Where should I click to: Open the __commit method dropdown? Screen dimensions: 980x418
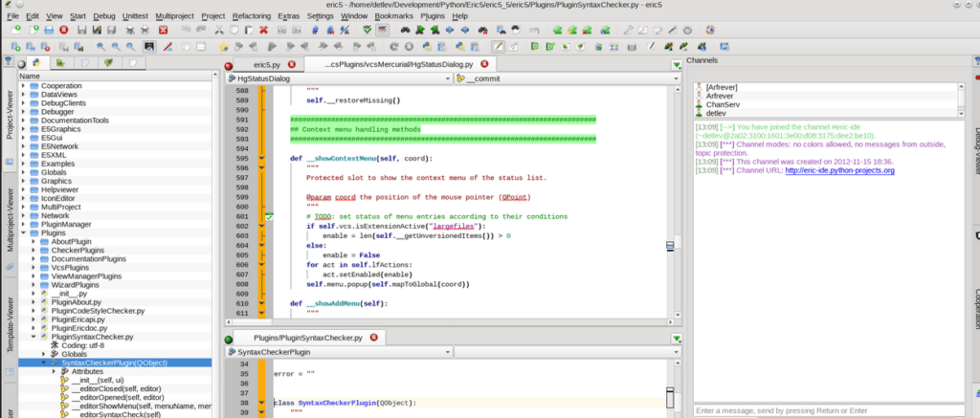567,78
